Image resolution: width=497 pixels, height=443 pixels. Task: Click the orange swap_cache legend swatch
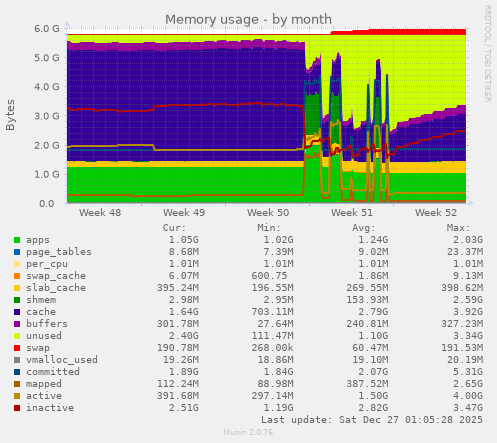point(17,276)
